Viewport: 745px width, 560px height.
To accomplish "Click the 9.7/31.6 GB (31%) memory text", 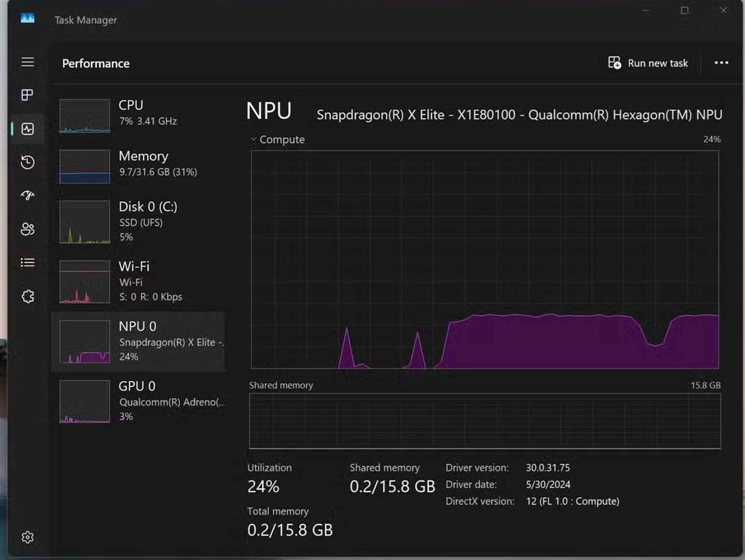I will tap(158, 172).
